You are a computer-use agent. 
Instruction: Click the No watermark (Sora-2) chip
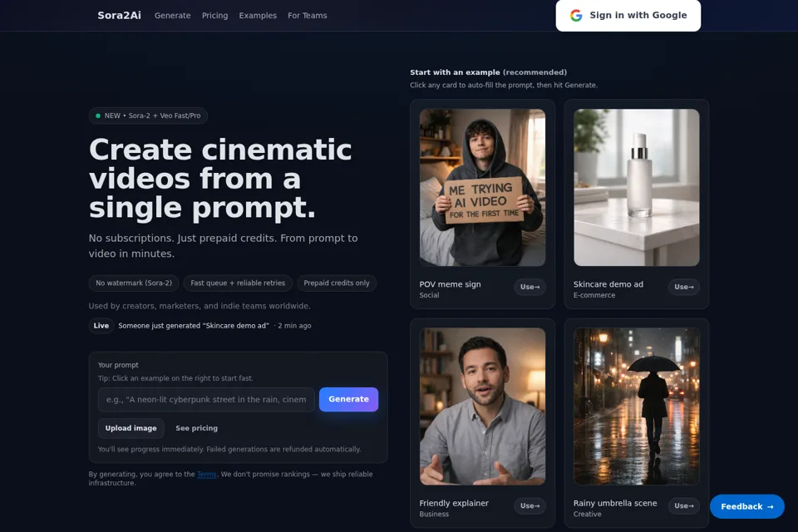[134, 283]
